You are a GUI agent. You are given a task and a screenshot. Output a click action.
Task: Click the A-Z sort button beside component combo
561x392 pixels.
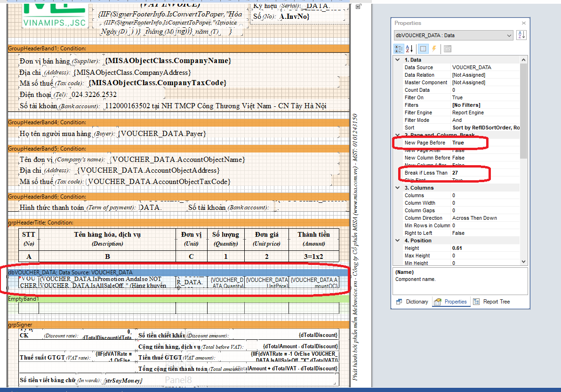pyautogui.click(x=521, y=35)
